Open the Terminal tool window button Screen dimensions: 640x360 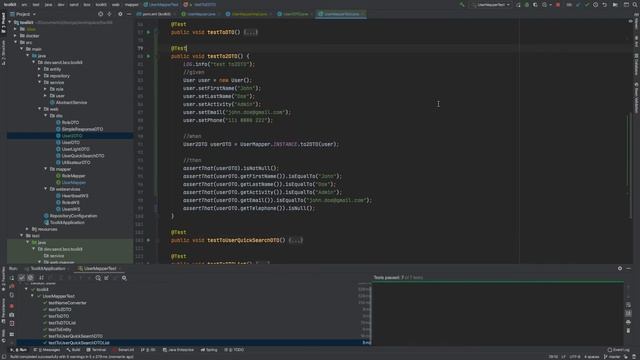point(96,350)
